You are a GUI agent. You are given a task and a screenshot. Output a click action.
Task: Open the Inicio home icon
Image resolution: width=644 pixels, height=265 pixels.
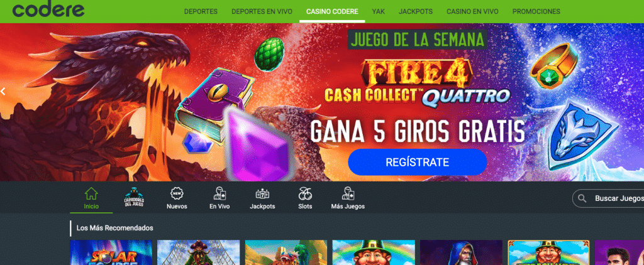click(x=91, y=193)
